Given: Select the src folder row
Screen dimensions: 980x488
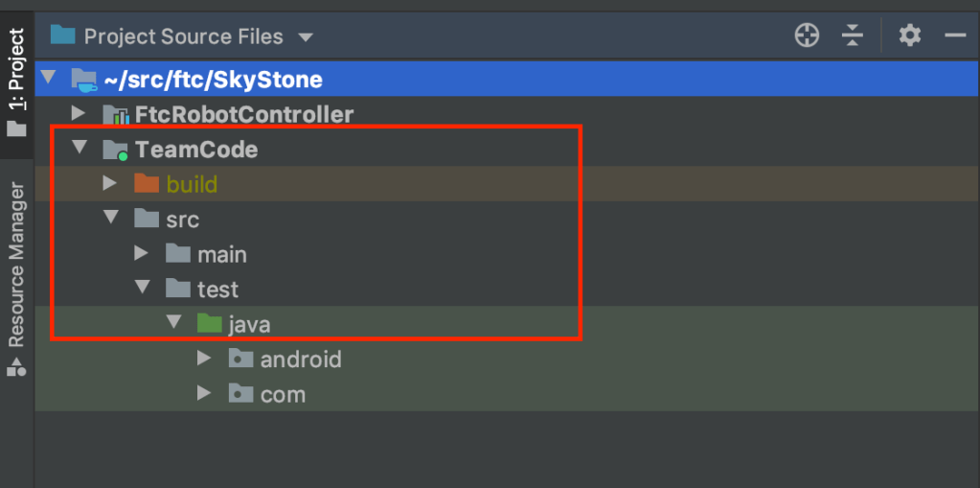Looking at the screenshot, I should [x=182, y=220].
